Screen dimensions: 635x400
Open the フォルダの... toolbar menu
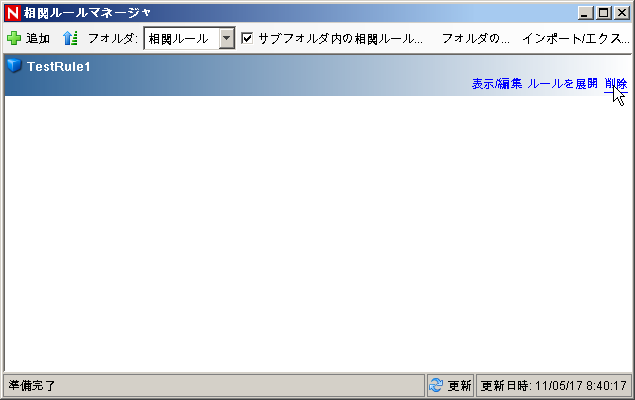tap(475, 39)
